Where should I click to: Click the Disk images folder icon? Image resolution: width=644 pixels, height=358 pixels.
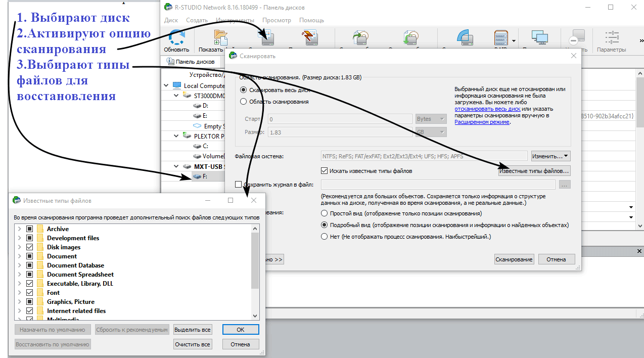coord(40,247)
